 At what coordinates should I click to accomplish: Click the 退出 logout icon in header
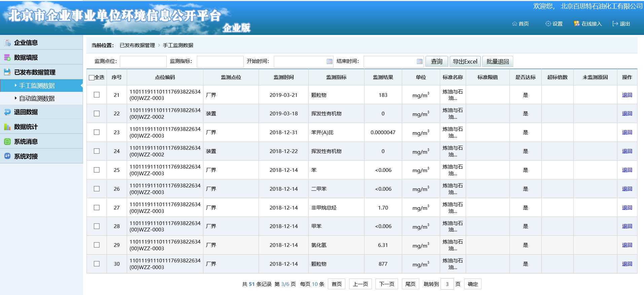(x=615, y=24)
